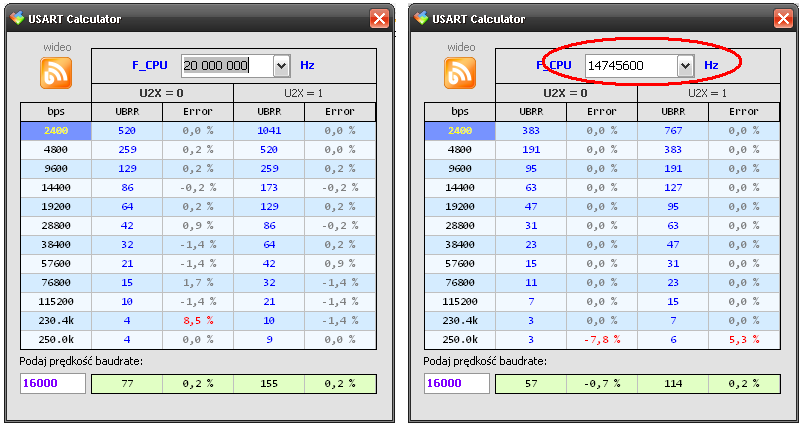
Task: Open the F_CPU dropdown showing 20 000 000
Action: [x=281, y=66]
